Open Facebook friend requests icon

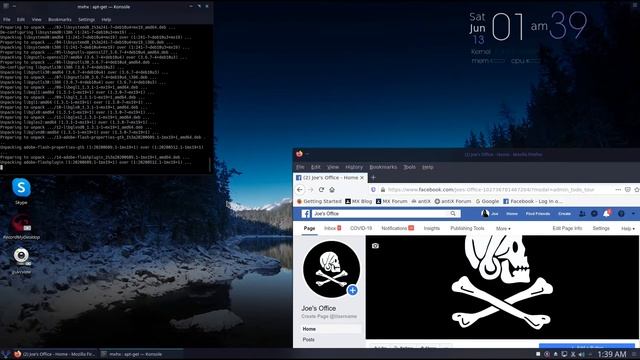[x=582, y=213]
